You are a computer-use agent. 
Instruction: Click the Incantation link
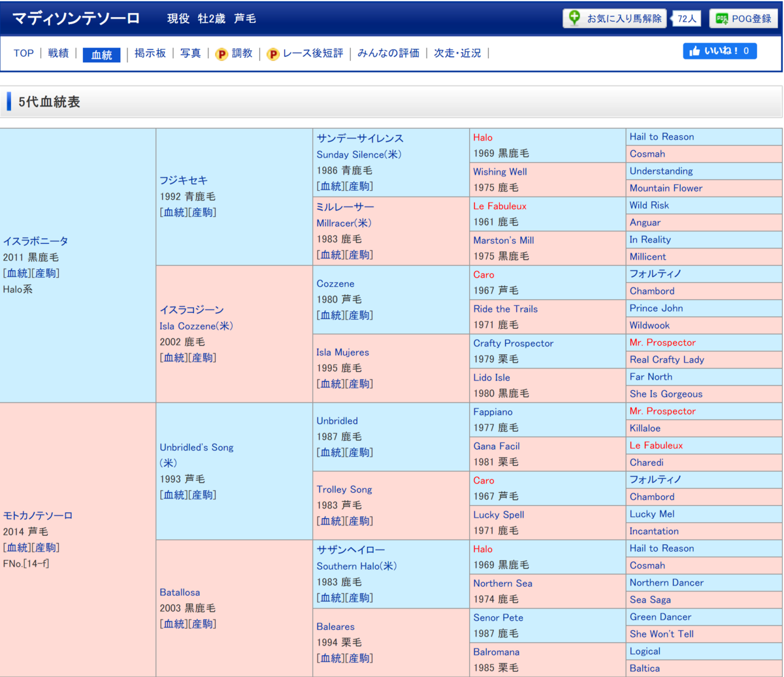[x=654, y=531]
